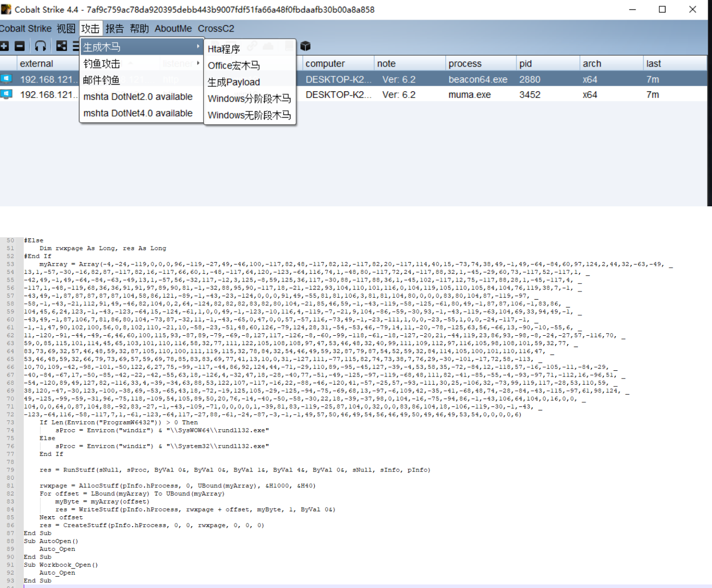Click note Ver: 6.2 in muma.exe row
Viewport: 712px width, 588px height.
click(399, 95)
